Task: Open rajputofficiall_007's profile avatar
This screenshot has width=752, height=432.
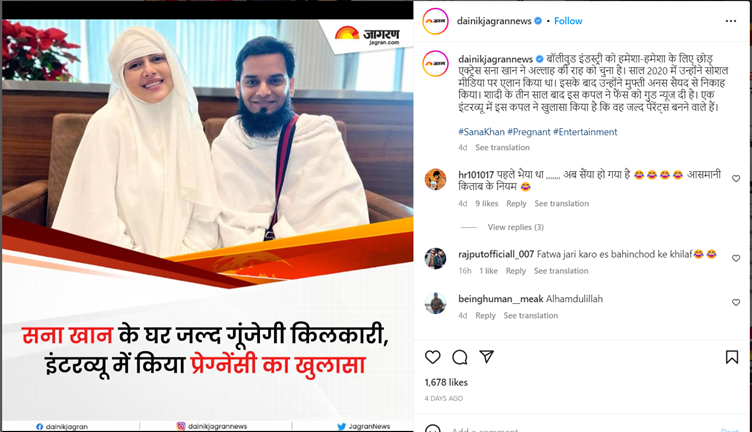Action: (x=435, y=258)
